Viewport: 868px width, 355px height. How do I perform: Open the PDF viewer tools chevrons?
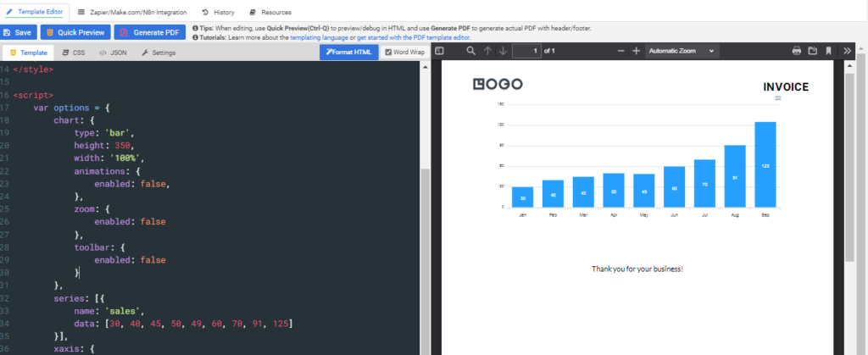[x=847, y=51]
